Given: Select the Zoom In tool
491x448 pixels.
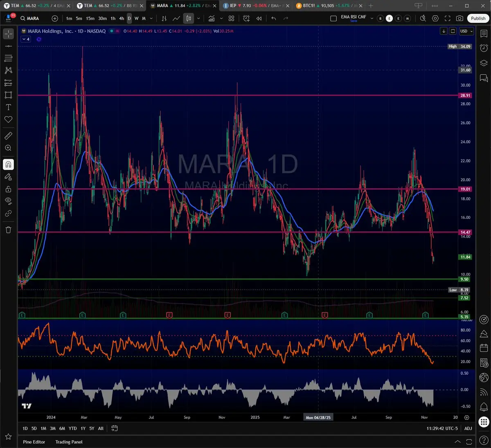Looking at the screenshot, I should (8, 148).
